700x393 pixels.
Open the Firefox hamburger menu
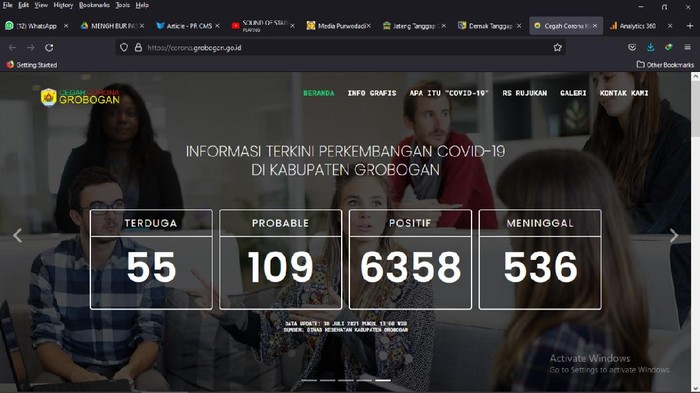click(x=688, y=47)
